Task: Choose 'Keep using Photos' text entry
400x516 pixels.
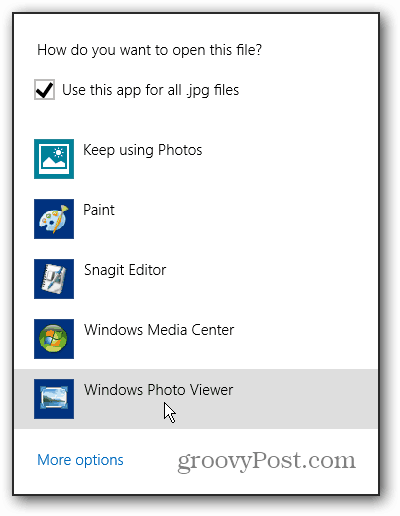Action: 143,150
